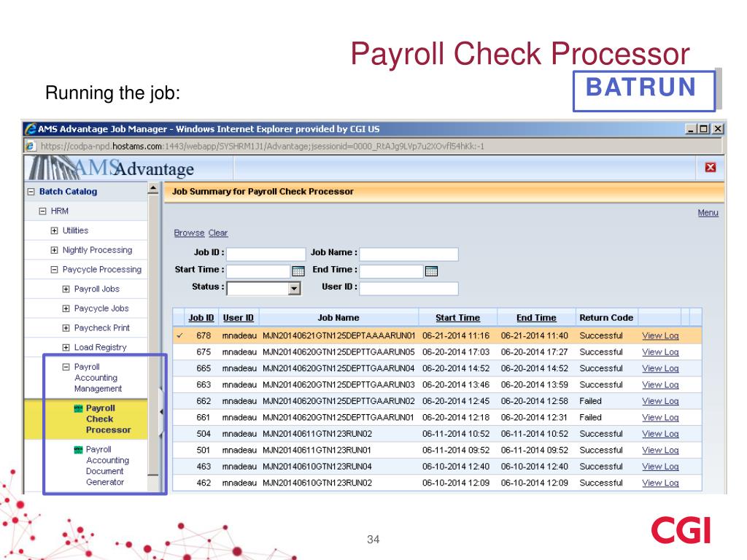View Log for job 504

(660, 434)
